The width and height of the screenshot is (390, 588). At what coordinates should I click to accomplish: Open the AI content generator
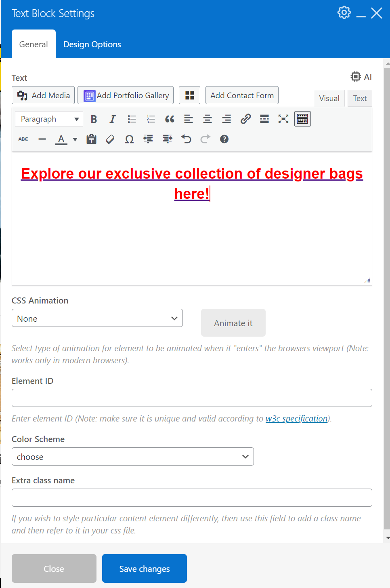(x=361, y=77)
